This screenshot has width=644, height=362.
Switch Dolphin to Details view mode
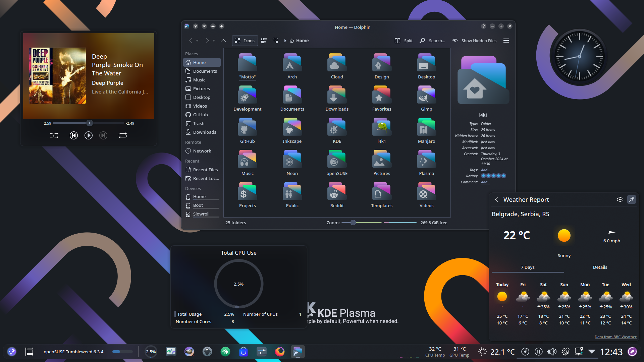point(275,41)
